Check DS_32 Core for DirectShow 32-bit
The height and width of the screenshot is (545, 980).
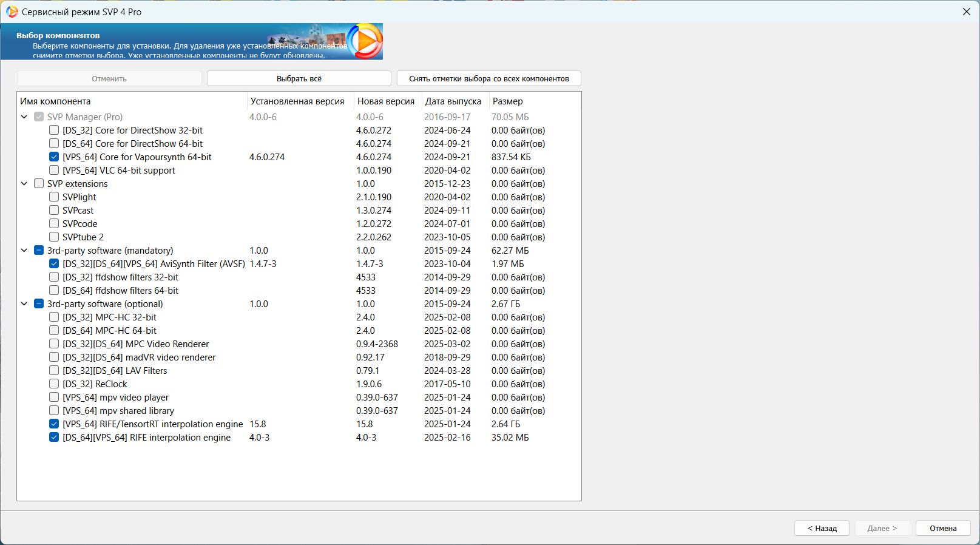[x=54, y=130]
